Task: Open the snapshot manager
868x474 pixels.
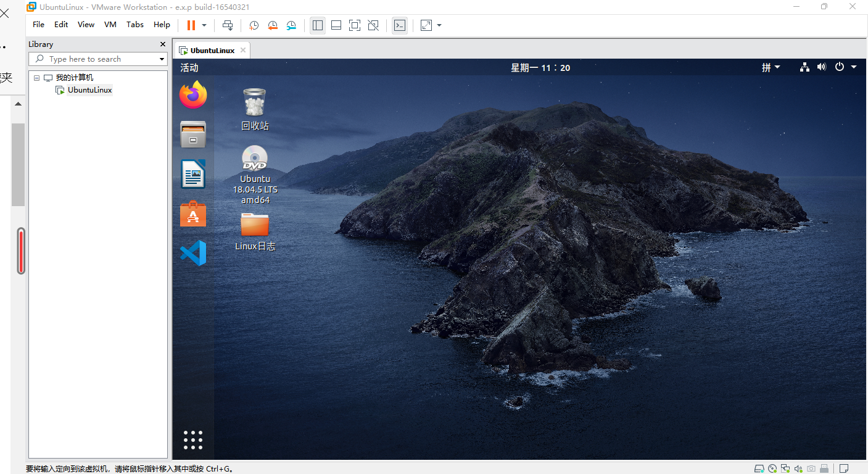Action: (291, 25)
